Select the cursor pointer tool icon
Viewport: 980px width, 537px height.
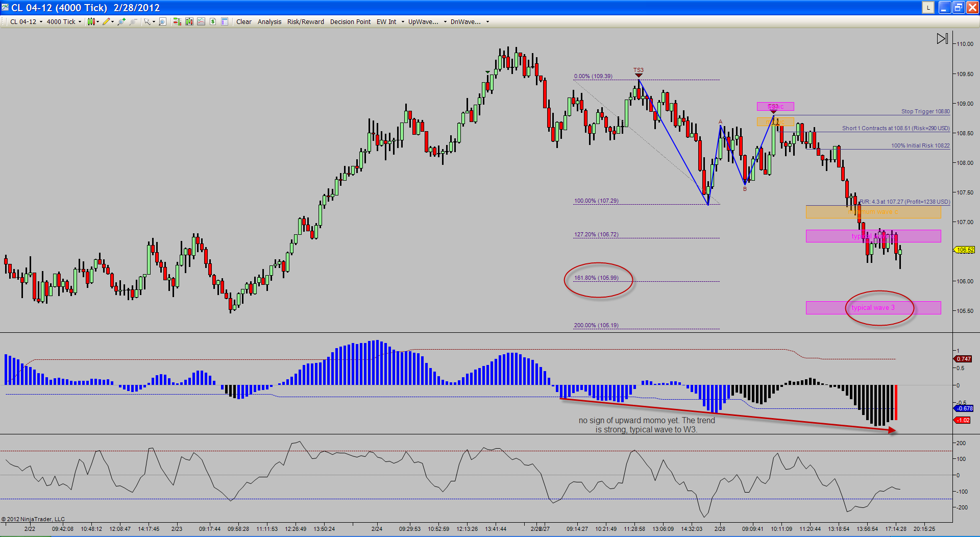[x=147, y=21]
